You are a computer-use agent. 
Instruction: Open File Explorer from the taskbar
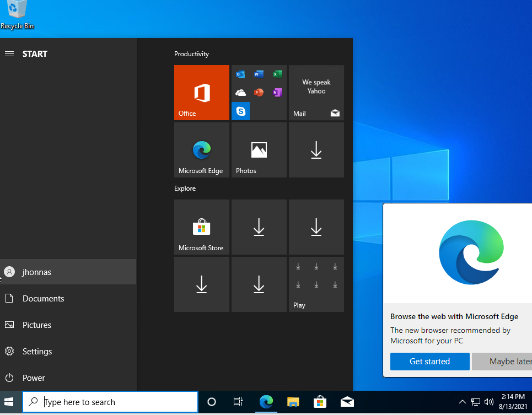pos(293,402)
